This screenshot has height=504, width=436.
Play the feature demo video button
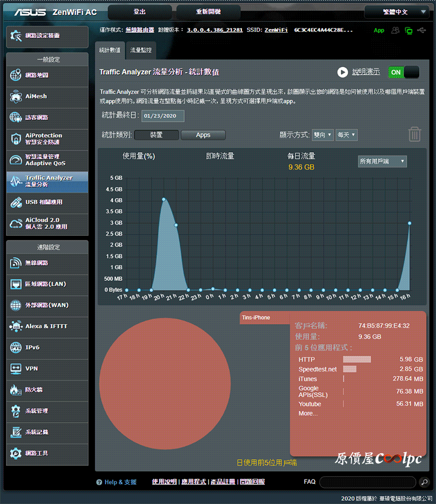(x=343, y=72)
